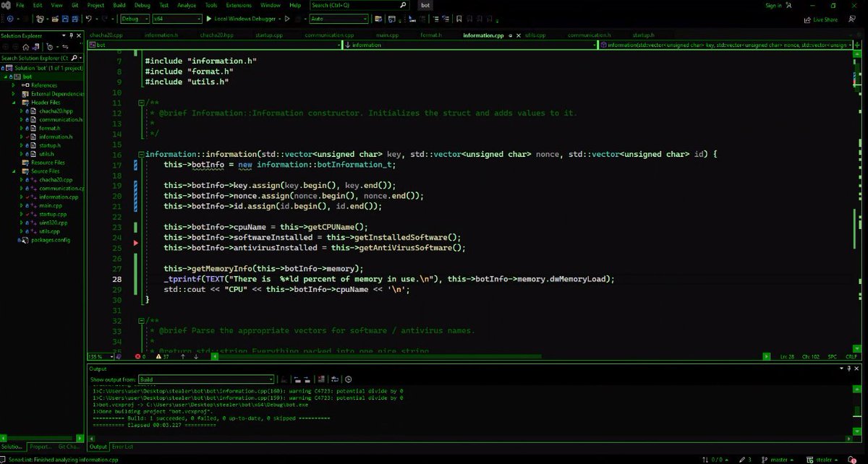The width and height of the screenshot is (868, 464).
Task: Click the output timestamp clock icon
Action: click(x=348, y=379)
